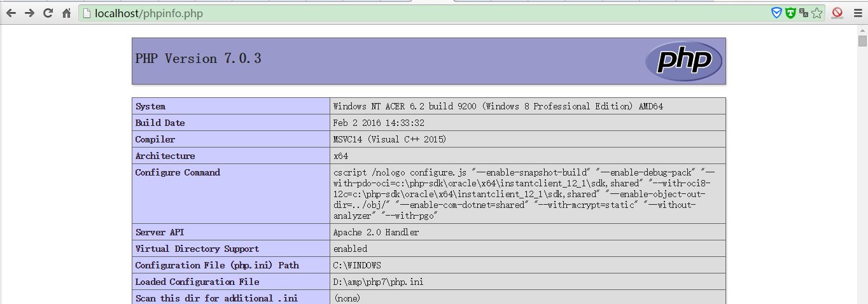Open the browser home page
Image resolution: width=868 pixels, height=304 pixels.
(x=66, y=13)
